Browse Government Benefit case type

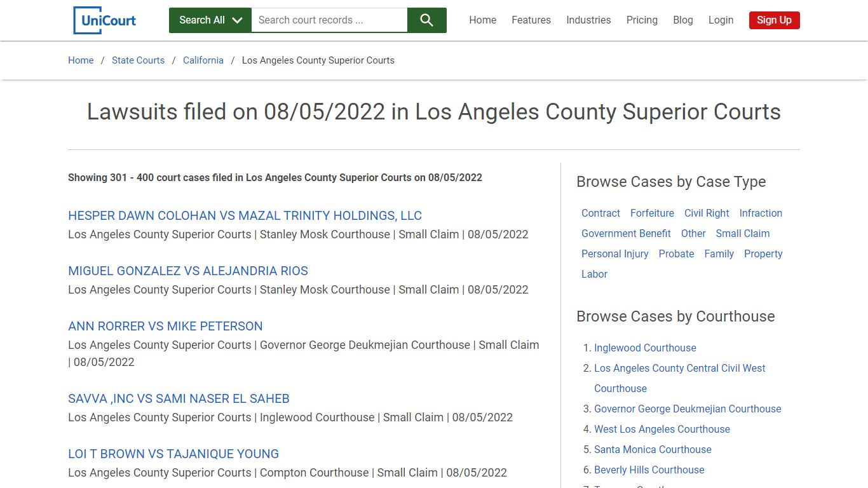point(626,234)
